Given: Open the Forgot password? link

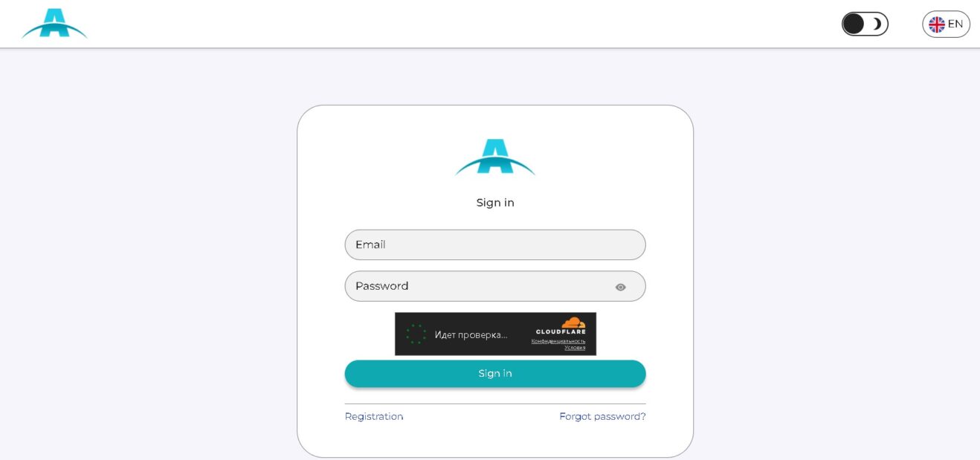Looking at the screenshot, I should pyautogui.click(x=602, y=416).
